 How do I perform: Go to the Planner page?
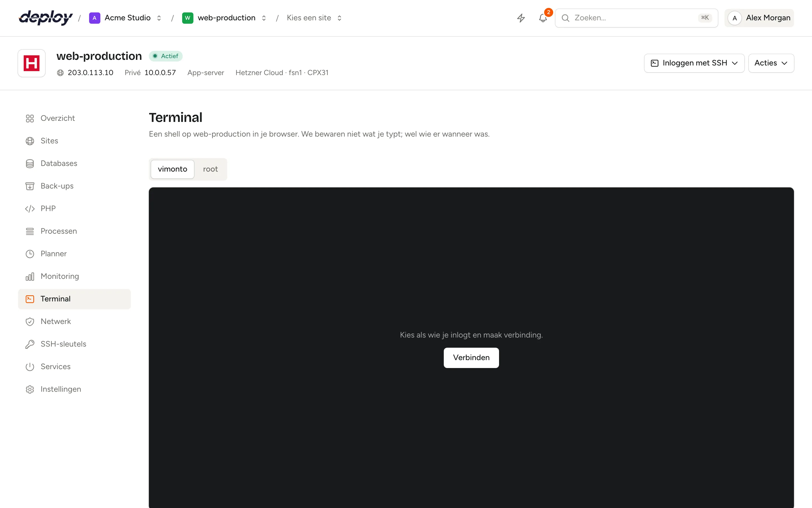pos(74,254)
